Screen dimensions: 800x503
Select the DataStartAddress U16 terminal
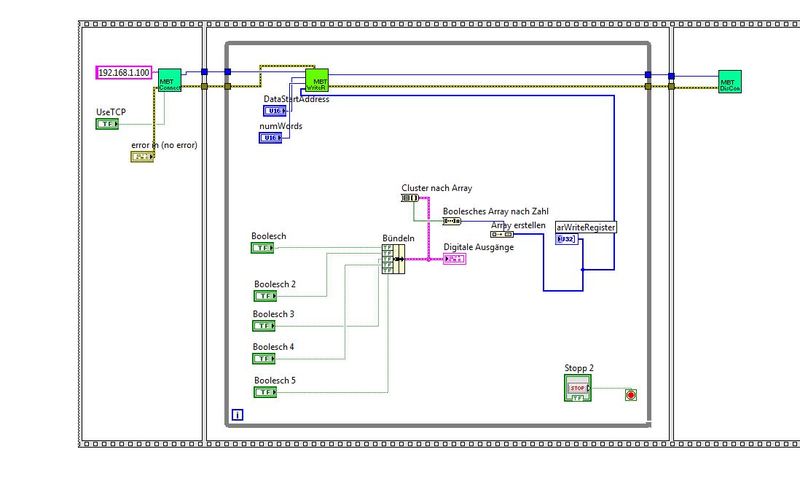click(x=275, y=111)
